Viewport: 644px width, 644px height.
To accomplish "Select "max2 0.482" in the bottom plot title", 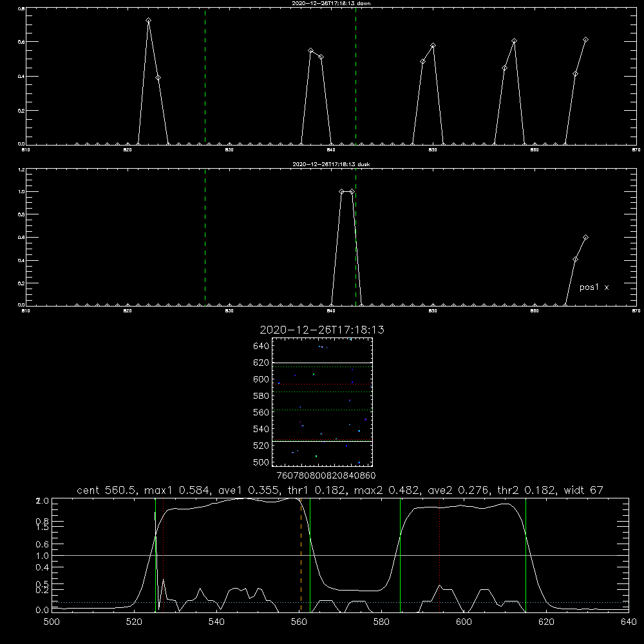I will click(x=387, y=490).
